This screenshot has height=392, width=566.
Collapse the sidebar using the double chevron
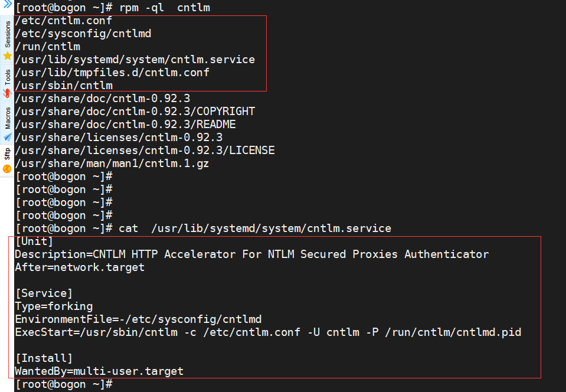[6, 5]
